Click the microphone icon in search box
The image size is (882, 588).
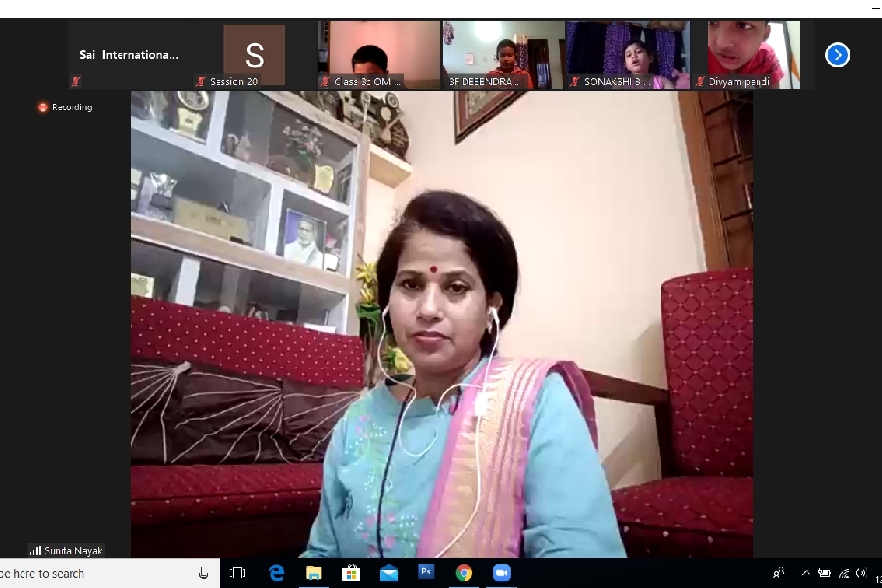click(203, 573)
